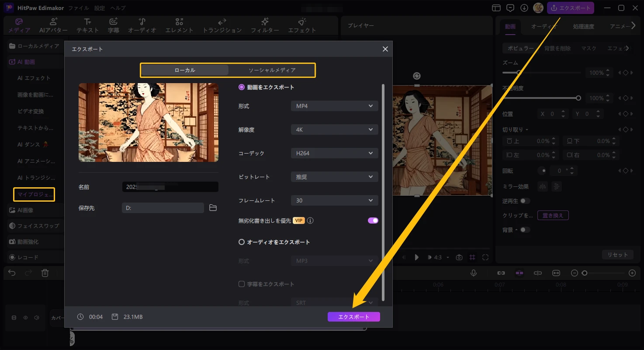
Task: Click horizontal mirror flip icon
Action: pos(543,186)
